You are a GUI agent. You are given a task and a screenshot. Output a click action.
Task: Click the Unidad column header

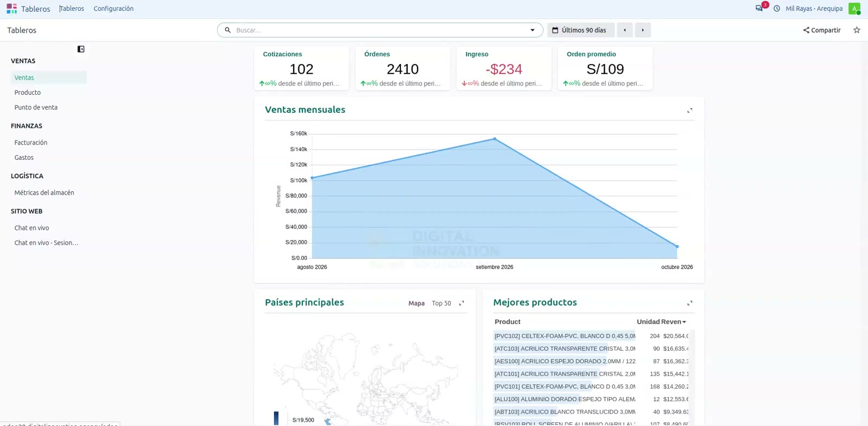648,322
